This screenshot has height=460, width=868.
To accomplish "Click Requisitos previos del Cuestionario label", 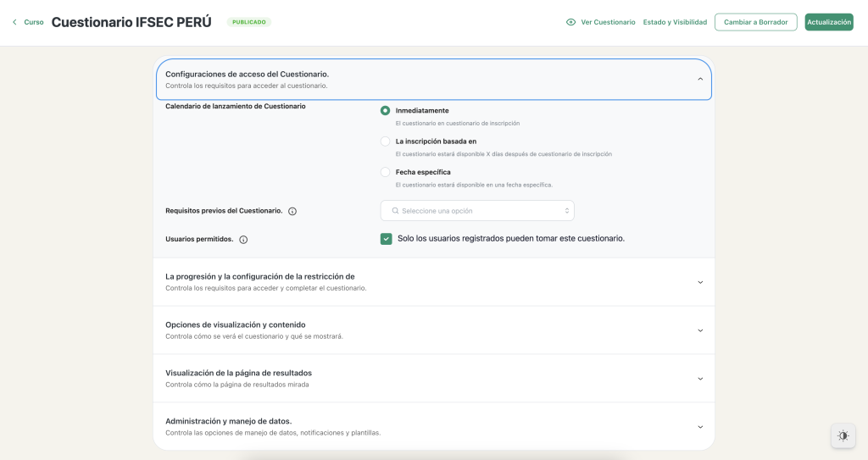I will [x=224, y=211].
